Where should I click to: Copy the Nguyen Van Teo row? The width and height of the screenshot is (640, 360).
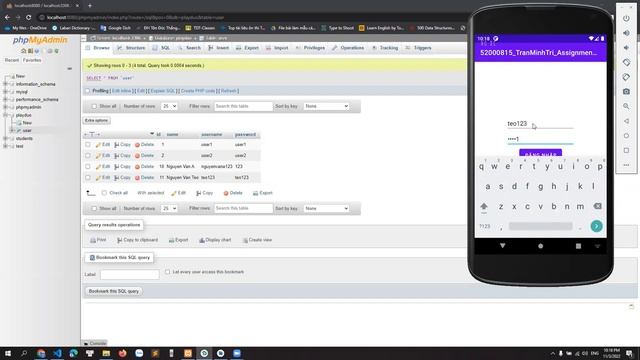(x=122, y=178)
